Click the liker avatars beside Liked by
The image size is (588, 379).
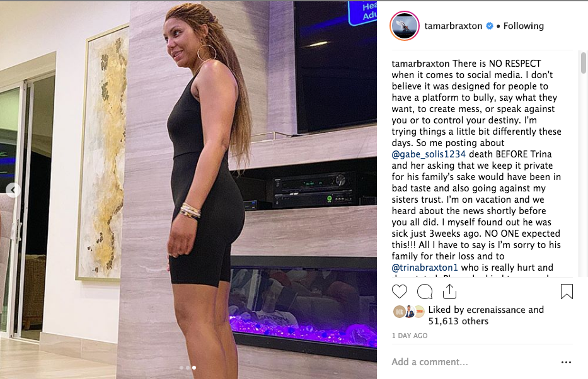point(409,312)
